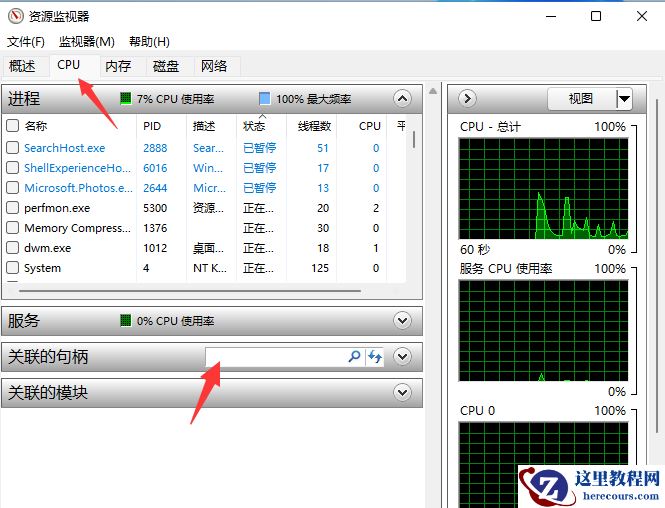Click the CPU - 总计 usage graph

point(543,188)
